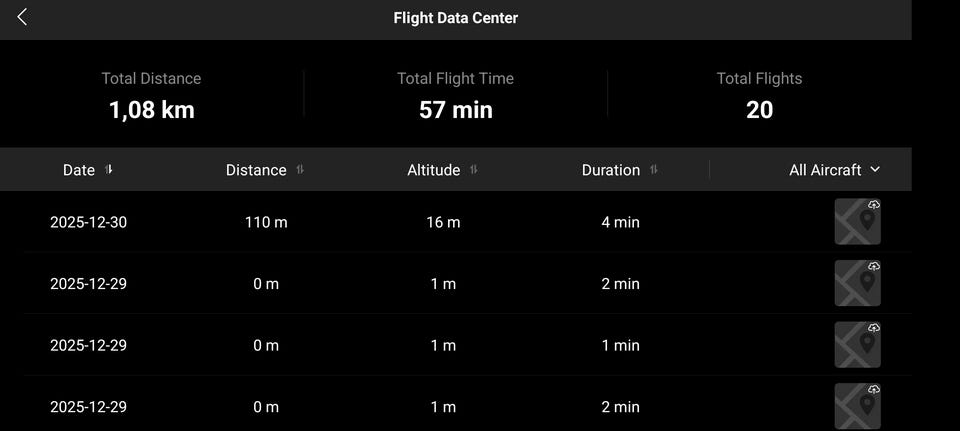960x431 pixels.
Task: Sort flights by Date arrow icon
Action: pyautogui.click(x=109, y=169)
